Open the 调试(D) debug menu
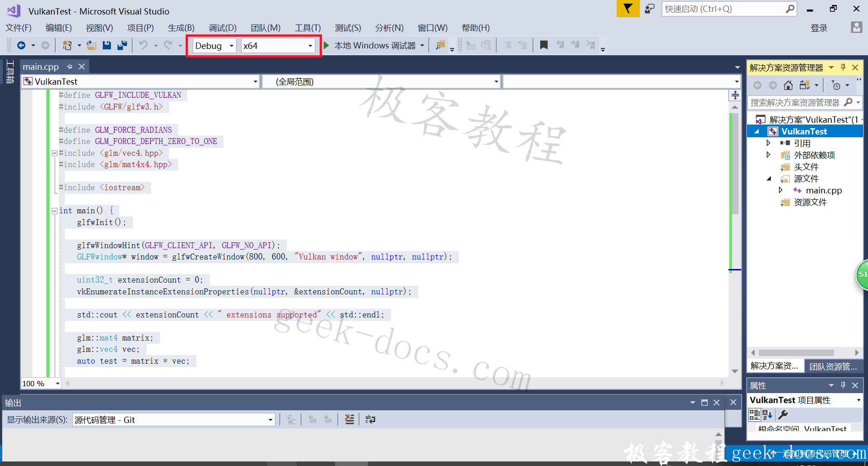 tap(222, 28)
